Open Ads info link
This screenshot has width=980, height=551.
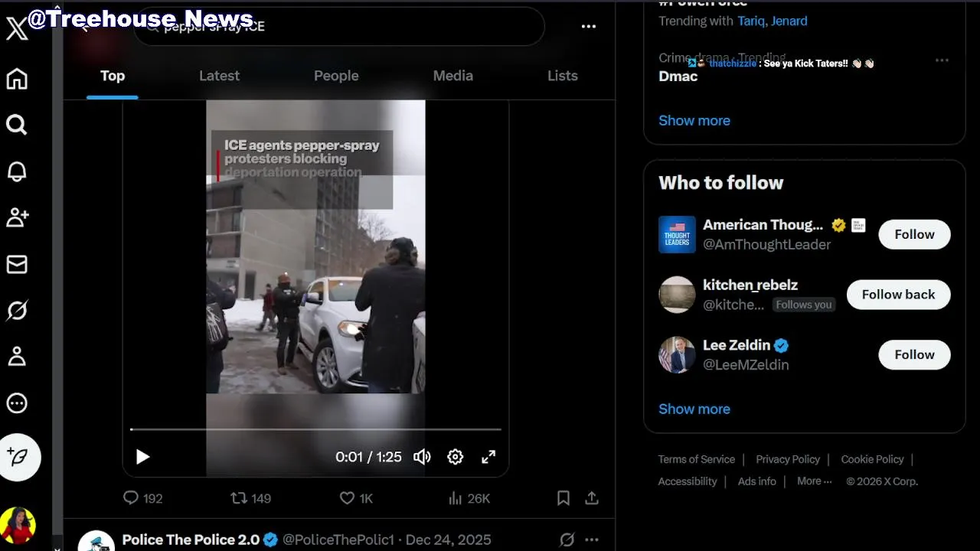click(757, 481)
